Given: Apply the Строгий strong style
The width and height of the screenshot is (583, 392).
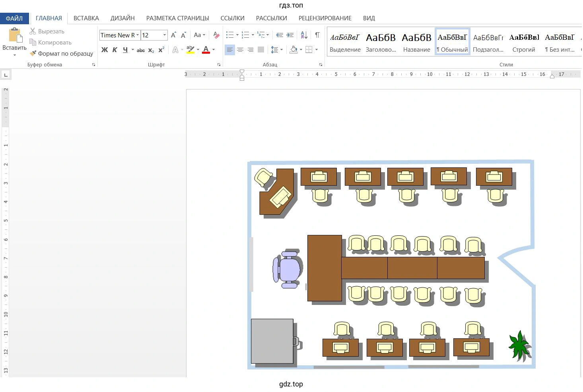Looking at the screenshot, I should click(524, 42).
